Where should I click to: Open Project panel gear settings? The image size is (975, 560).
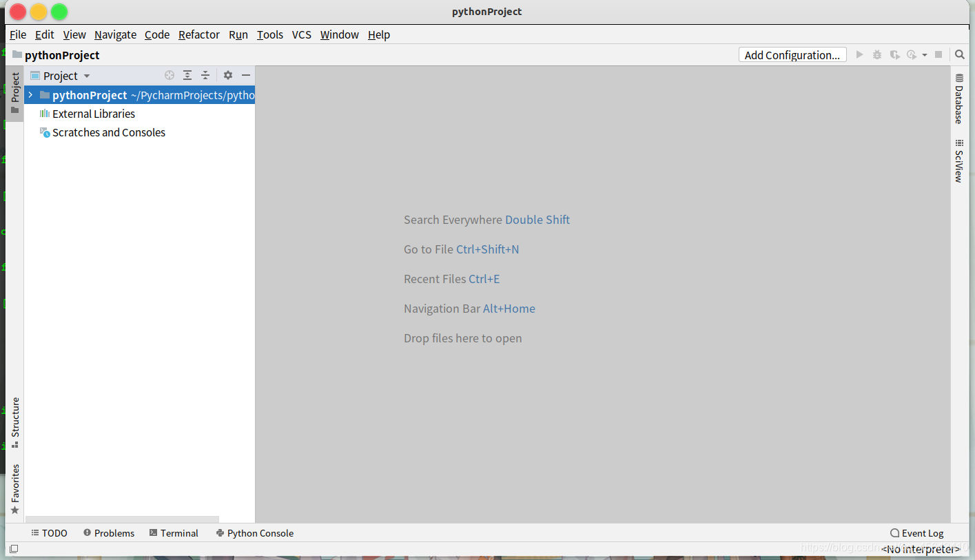point(228,75)
